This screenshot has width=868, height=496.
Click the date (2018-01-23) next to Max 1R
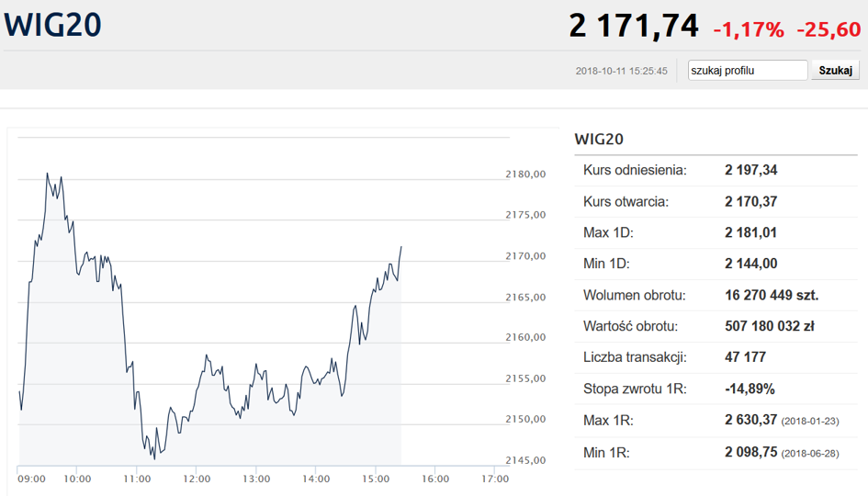click(810, 422)
